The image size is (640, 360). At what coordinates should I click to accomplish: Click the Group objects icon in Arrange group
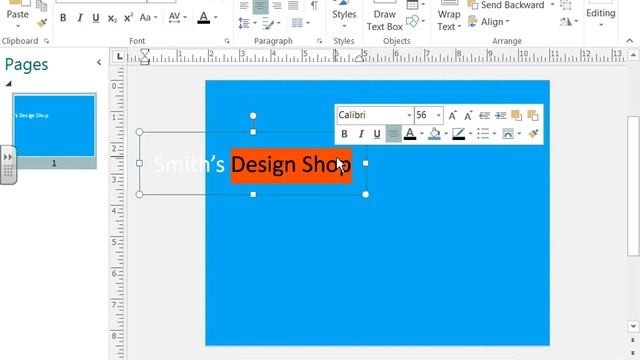(x=566, y=5)
